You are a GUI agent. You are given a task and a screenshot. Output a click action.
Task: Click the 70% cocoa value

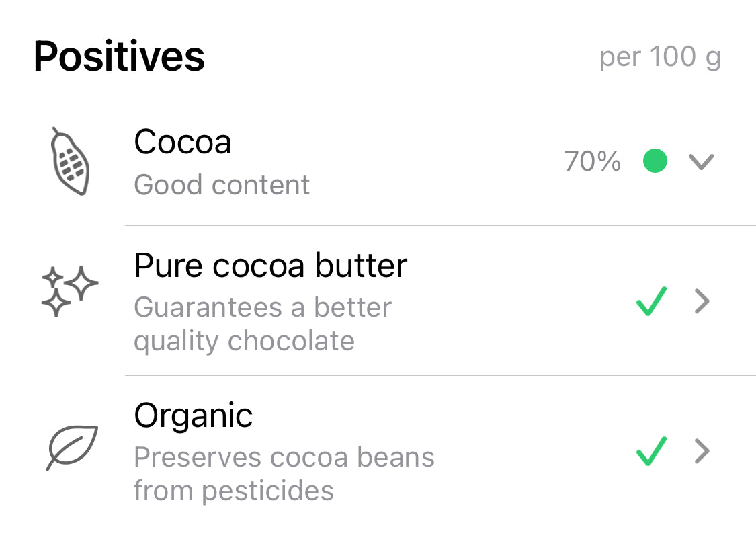(x=591, y=161)
